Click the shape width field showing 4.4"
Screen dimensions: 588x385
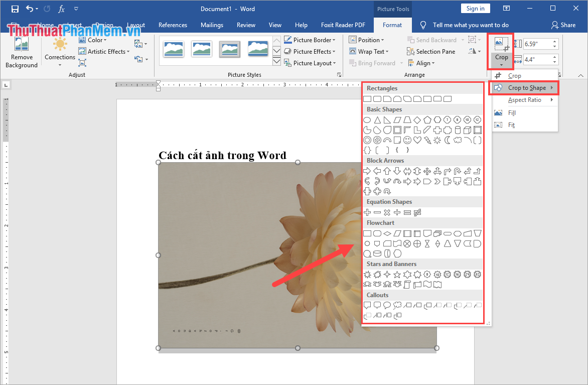point(538,60)
